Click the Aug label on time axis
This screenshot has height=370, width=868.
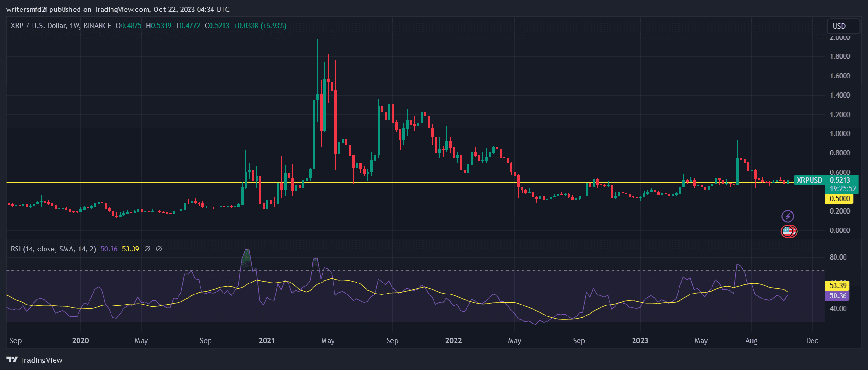click(x=751, y=341)
